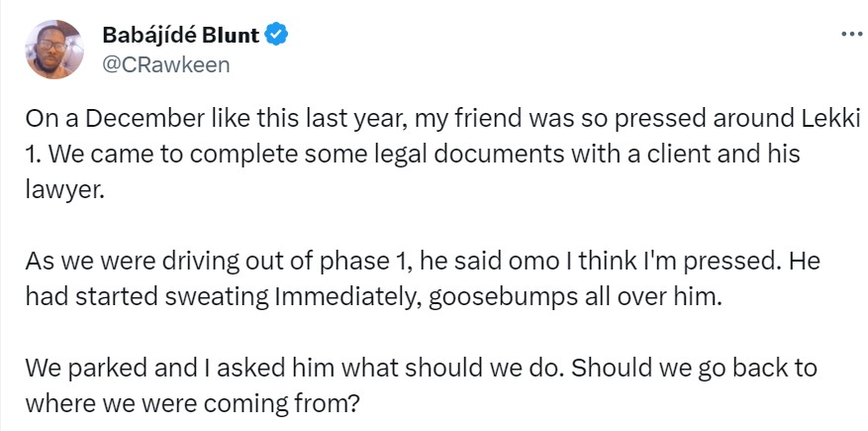Click the blue verified checkmark badge
The image size is (868, 431).
(x=279, y=37)
